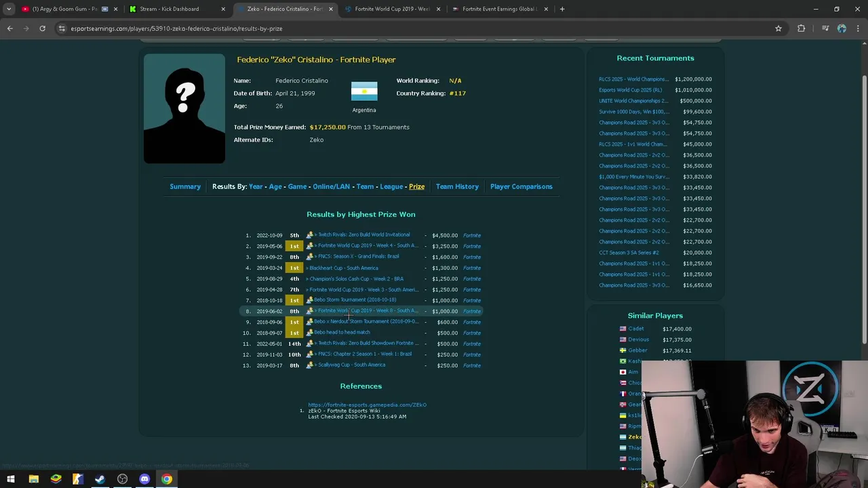The image size is (868, 488).
Task: Open the fortnite-esports.gamepedia.com/ZEkO reference link
Action: tap(367, 405)
